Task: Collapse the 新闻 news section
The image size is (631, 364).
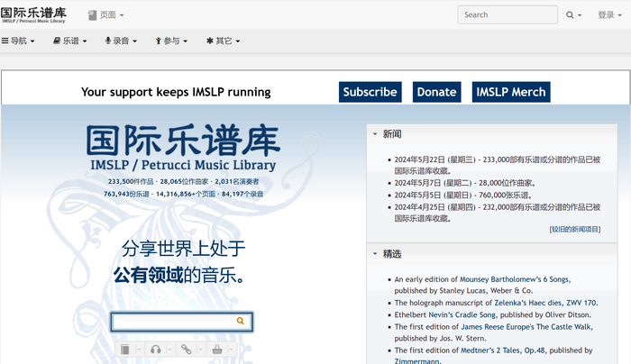Action: pyautogui.click(x=375, y=134)
